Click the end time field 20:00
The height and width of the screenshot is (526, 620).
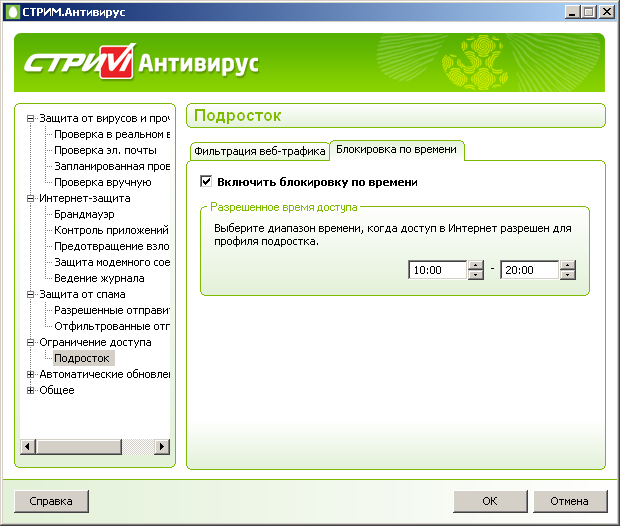[529, 270]
